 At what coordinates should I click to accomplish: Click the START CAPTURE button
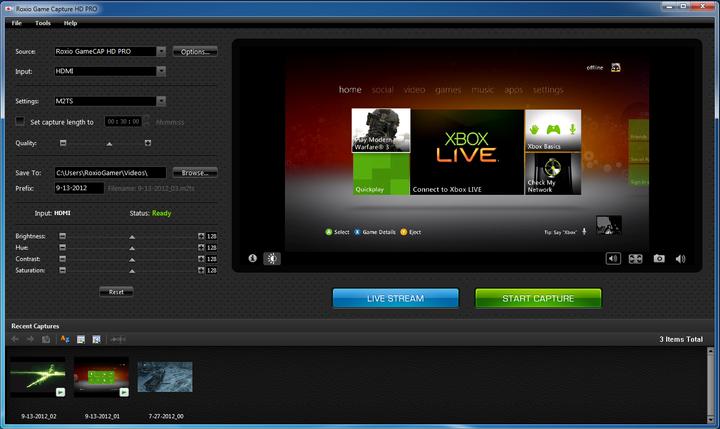[538, 299]
